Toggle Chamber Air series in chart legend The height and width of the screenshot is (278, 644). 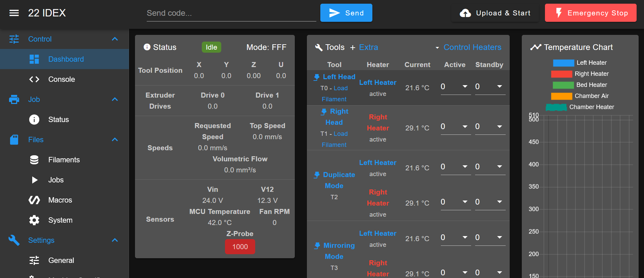(x=591, y=96)
